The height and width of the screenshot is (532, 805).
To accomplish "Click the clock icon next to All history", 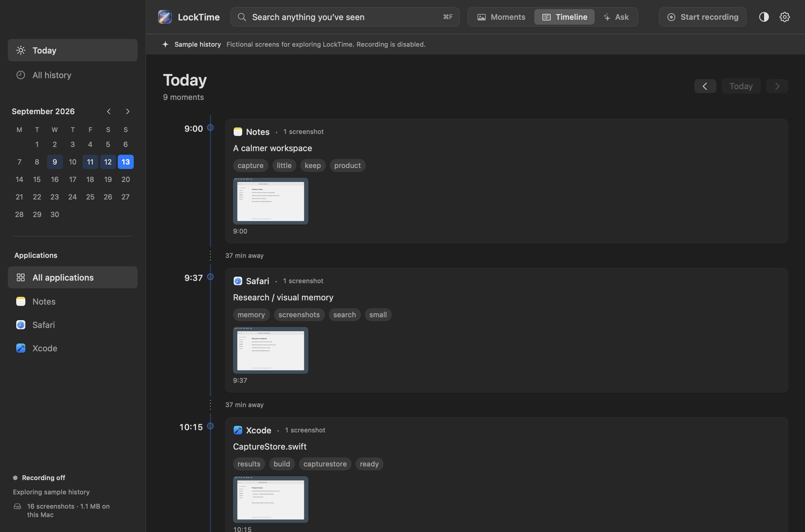I will [x=21, y=75].
